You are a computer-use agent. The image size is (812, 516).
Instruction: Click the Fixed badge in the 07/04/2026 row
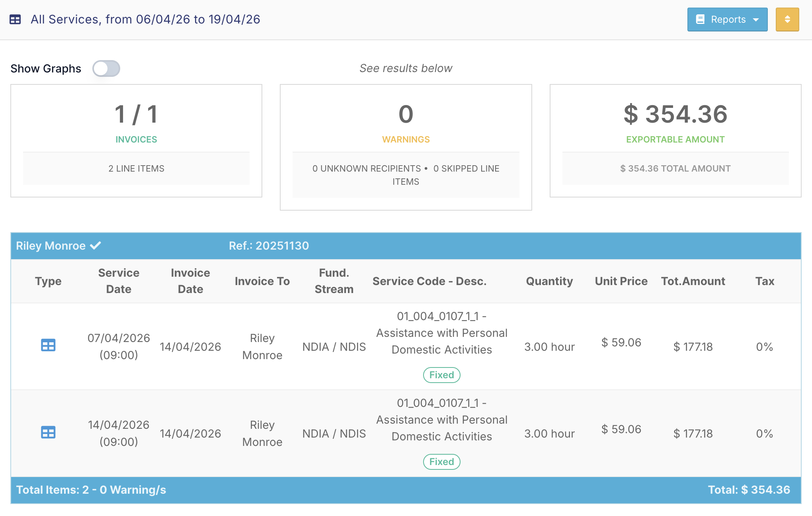441,375
